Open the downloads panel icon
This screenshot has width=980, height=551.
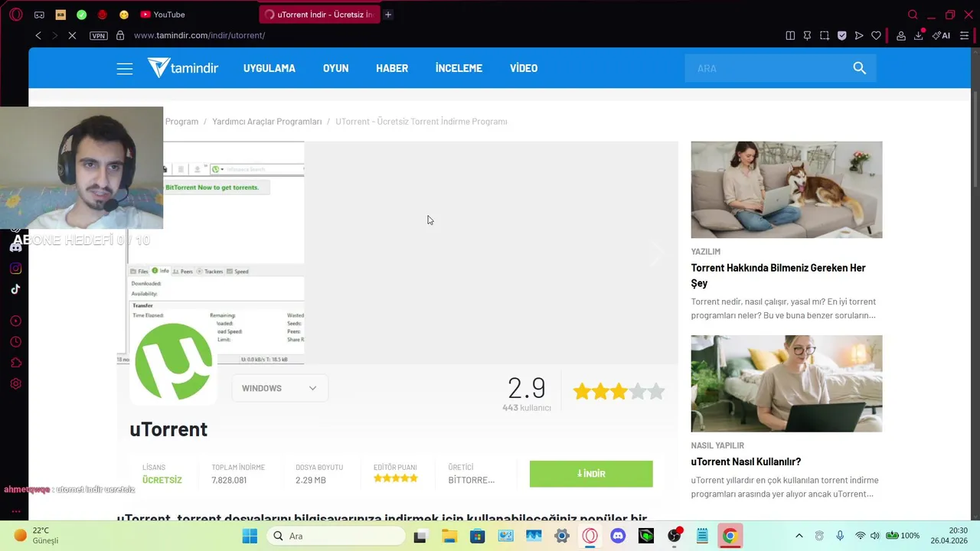tap(919, 35)
